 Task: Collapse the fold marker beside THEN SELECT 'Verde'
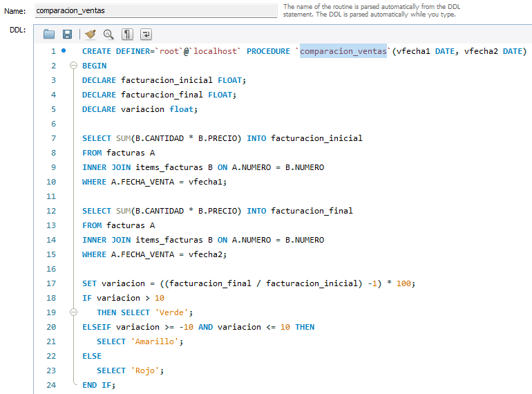[x=74, y=312]
